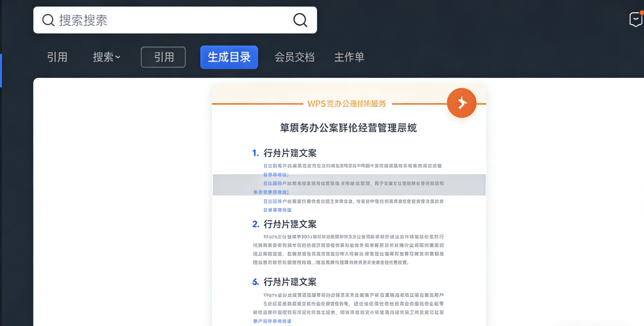
Task: Click the active 生成目录 tab
Action: tap(229, 57)
